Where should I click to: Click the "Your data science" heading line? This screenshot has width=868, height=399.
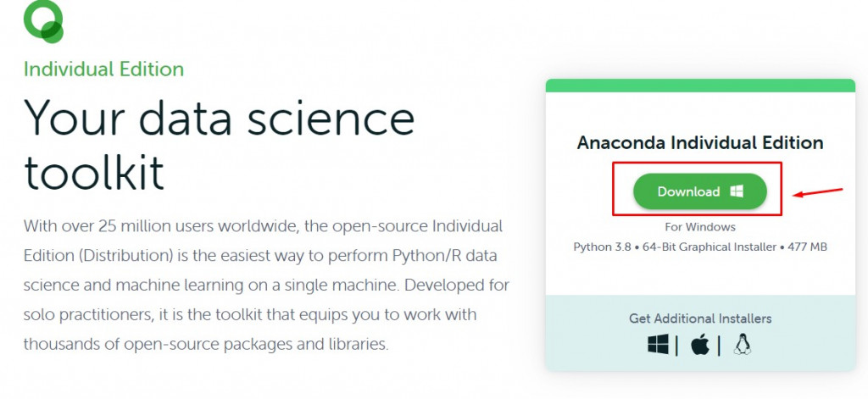219,119
